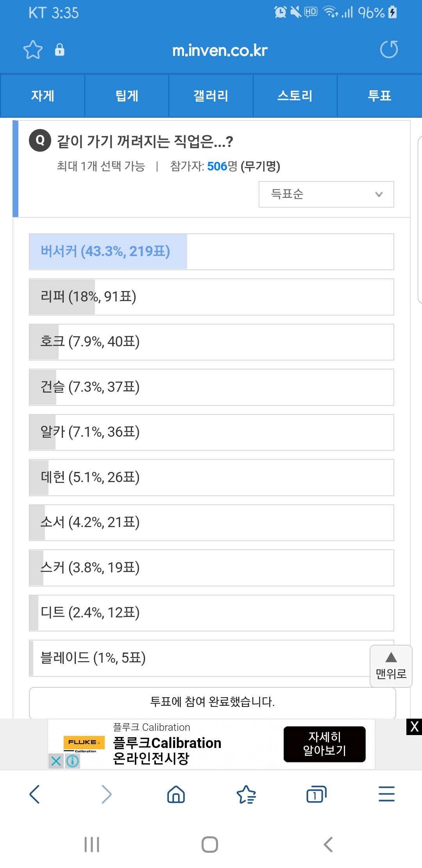Switch to the 갤러리 tab
Image resolution: width=422 pixels, height=868 pixels.
click(211, 96)
